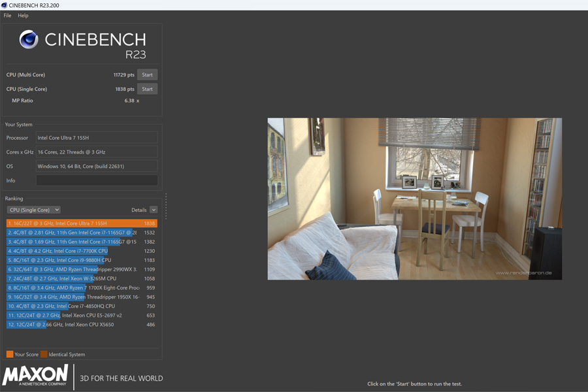This screenshot has height=392, width=588.
Task: Select the Xeon CPU X5650 ranking entry
Action: (x=82, y=325)
